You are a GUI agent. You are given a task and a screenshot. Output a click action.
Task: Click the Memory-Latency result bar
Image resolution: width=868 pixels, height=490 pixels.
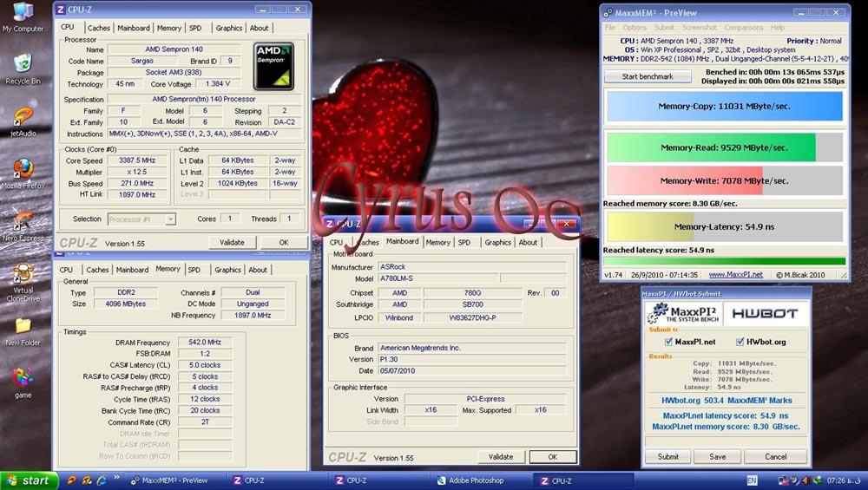pos(725,226)
